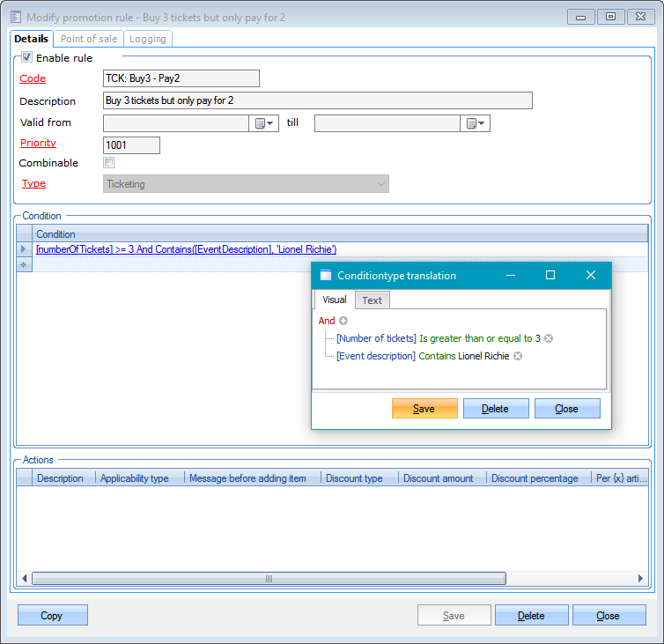Viewport: 664px width, 644px height.
Task: Toggle the Enable rule checkbox
Action: (x=26, y=58)
